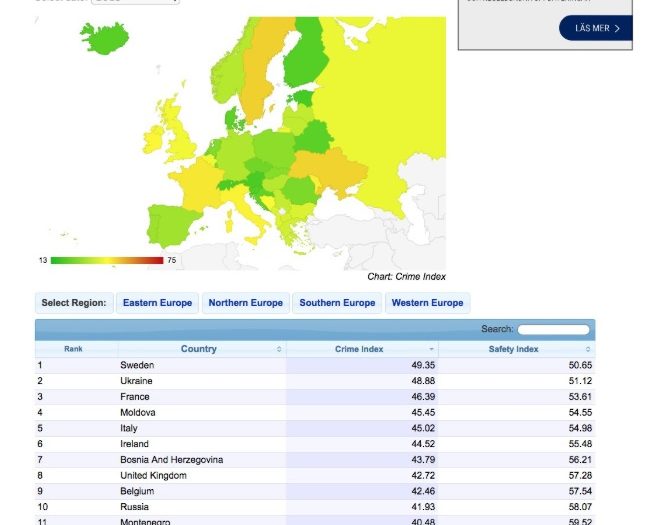Open the Western Europe region
The width and height of the screenshot is (663, 525).
(427, 303)
